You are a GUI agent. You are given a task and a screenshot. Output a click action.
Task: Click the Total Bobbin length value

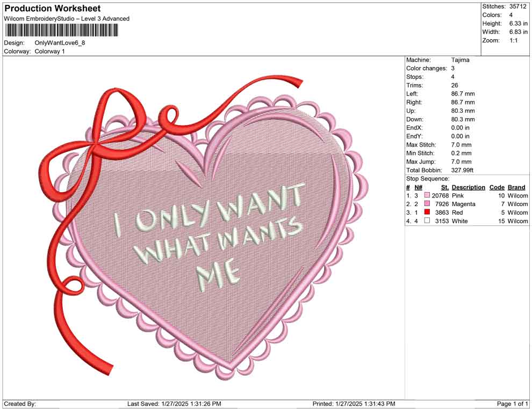pyautogui.click(x=462, y=170)
